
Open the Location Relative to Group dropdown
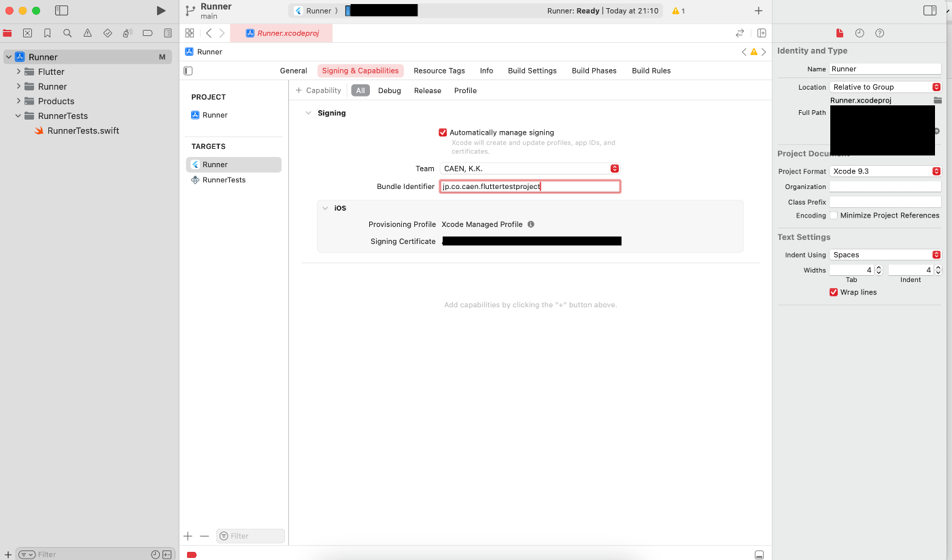[885, 87]
